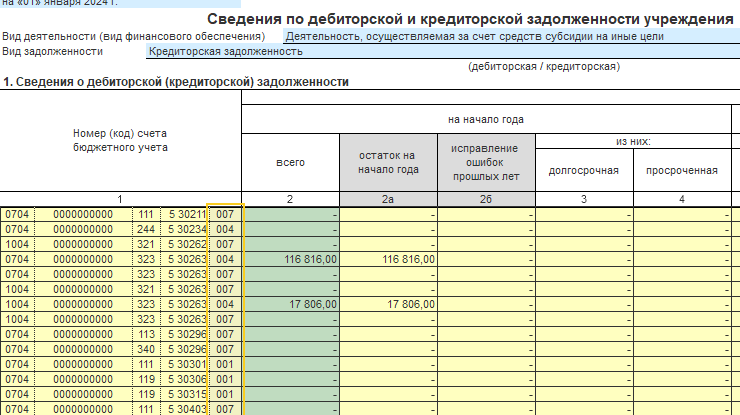Select '17 806,00' in the 'всего' column
The image size is (740, 415).
(290, 305)
